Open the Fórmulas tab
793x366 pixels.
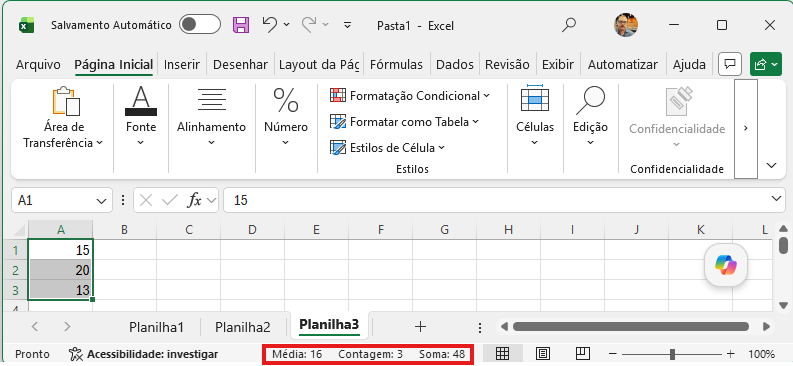(x=396, y=65)
